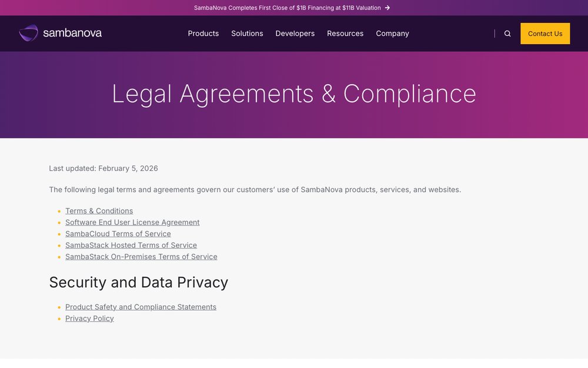Viewport: 588px width, 368px height.
Task: Open Product Safety and Compliance Statements
Action: tap(141, 307)
